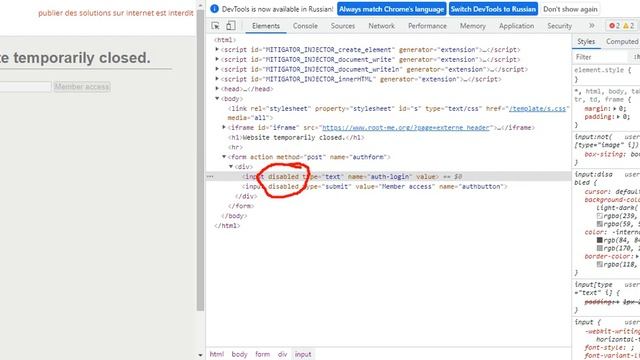The width and height of the screenshot is (640, 360).
Task: Click the 'publier des solutions' red notice text
Action: click(116, 13)
